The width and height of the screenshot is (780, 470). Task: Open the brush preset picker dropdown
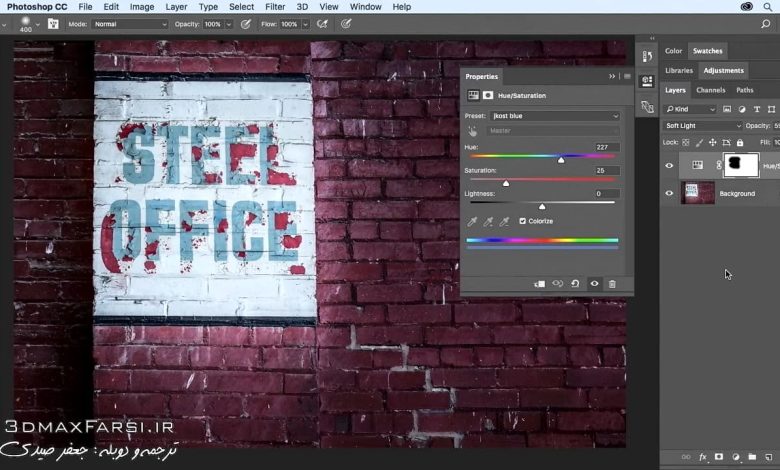pyautogui.click(x=37, y=24)
